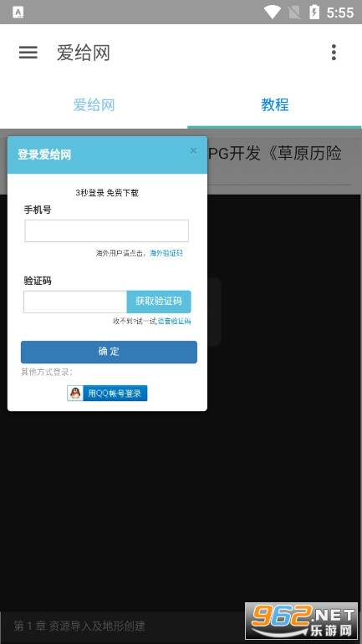The image size is (362, 644).
Task: Open the hamburger navigation menu
Action: pos(28,53)
